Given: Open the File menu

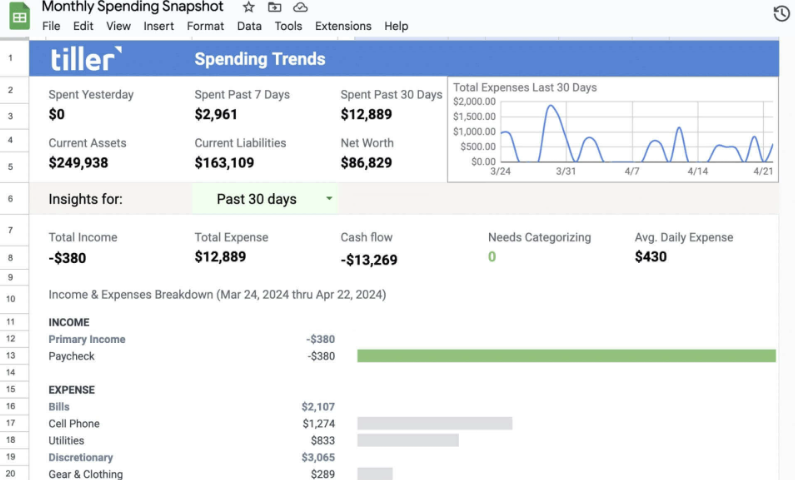Looking at the screenshot, I should click(51, 26).
